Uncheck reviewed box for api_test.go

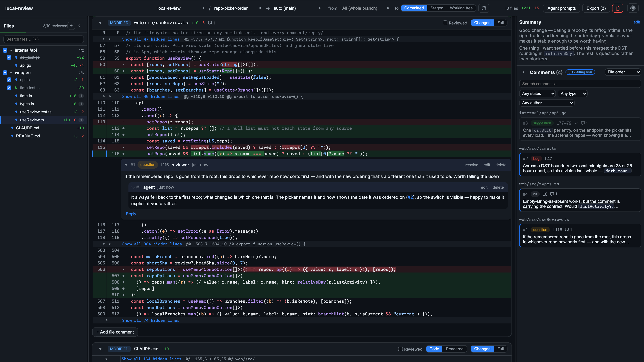[9, 57]
